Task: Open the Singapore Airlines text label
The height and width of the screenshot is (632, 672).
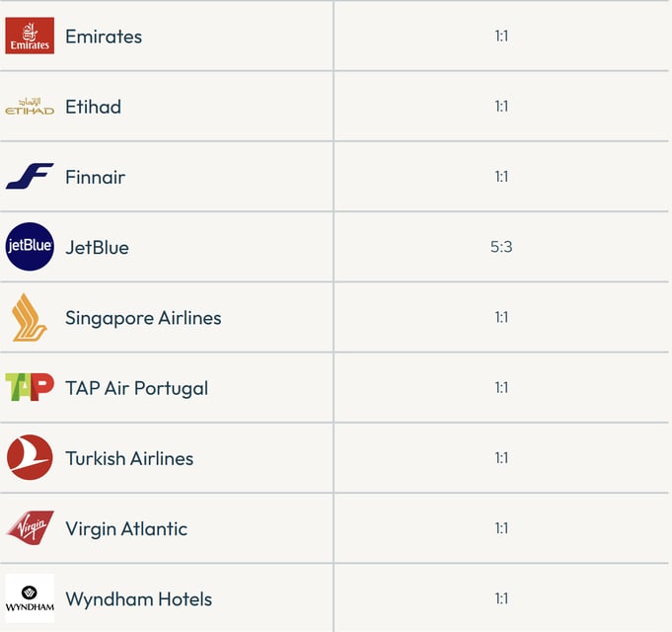Action: pos(143,318)
